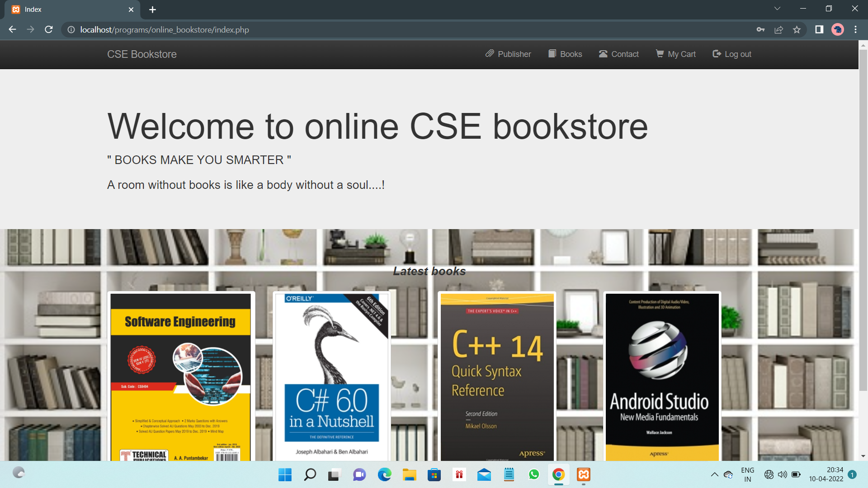
Task: Open Chrome's three-dot menu
Action: coord(855,29)
